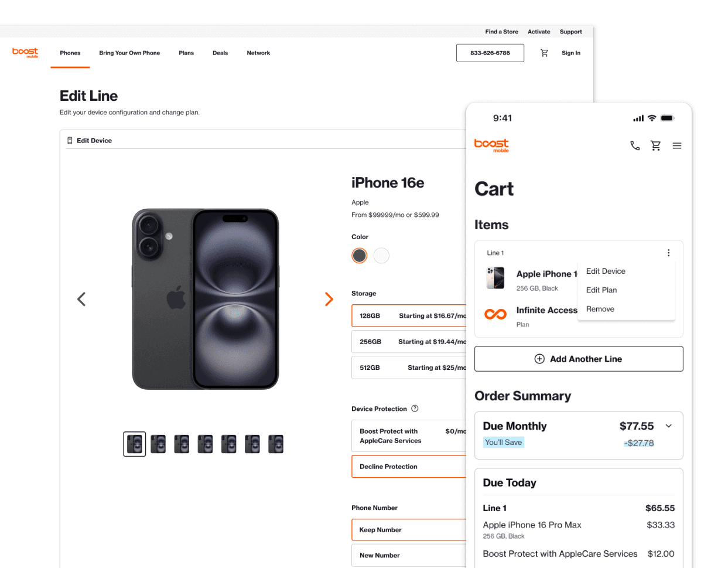Open the mobile cart icon

tap(656, 145)
